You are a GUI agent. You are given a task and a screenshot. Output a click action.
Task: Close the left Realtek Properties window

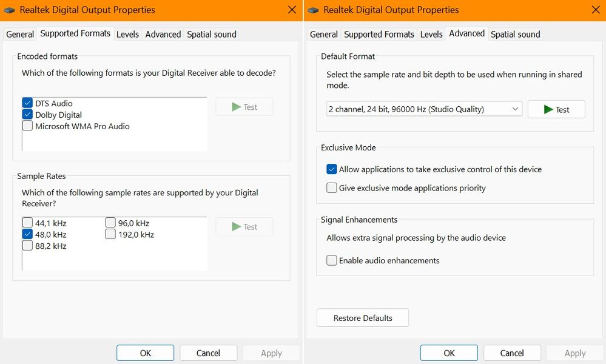pos(292,10)
